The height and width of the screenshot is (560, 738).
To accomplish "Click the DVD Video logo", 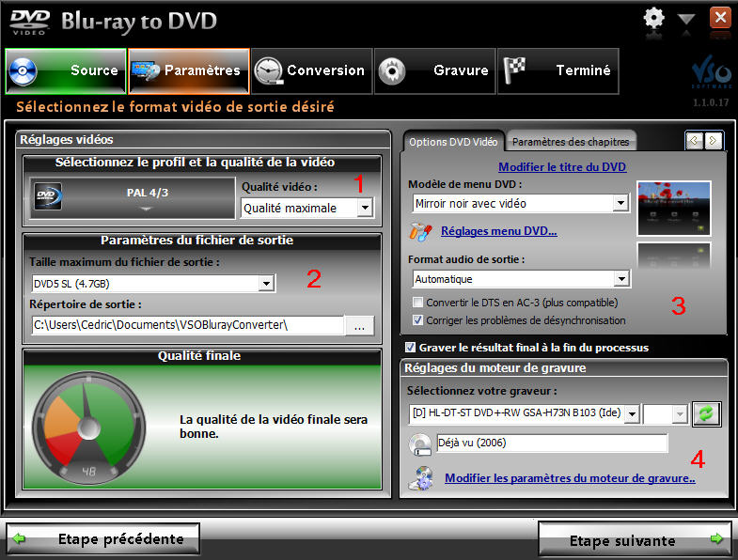I will (30, 22).
